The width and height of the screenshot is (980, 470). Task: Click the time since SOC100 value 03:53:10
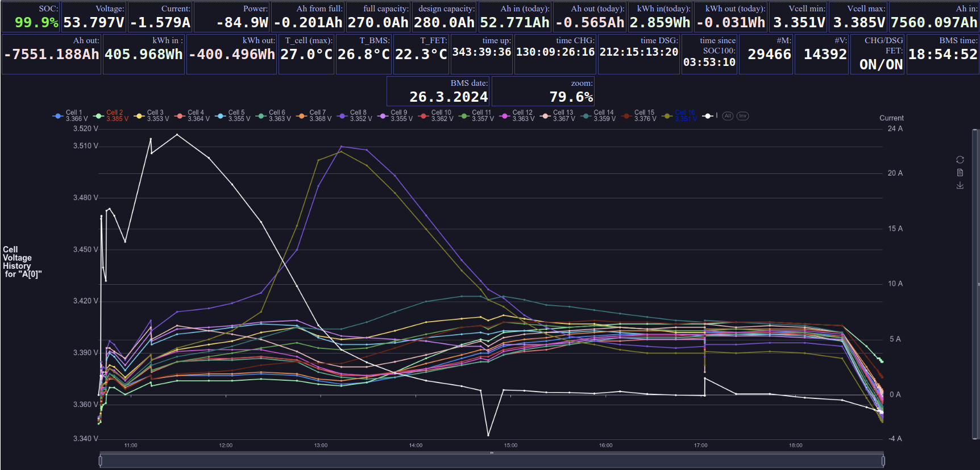pos(709,62)
